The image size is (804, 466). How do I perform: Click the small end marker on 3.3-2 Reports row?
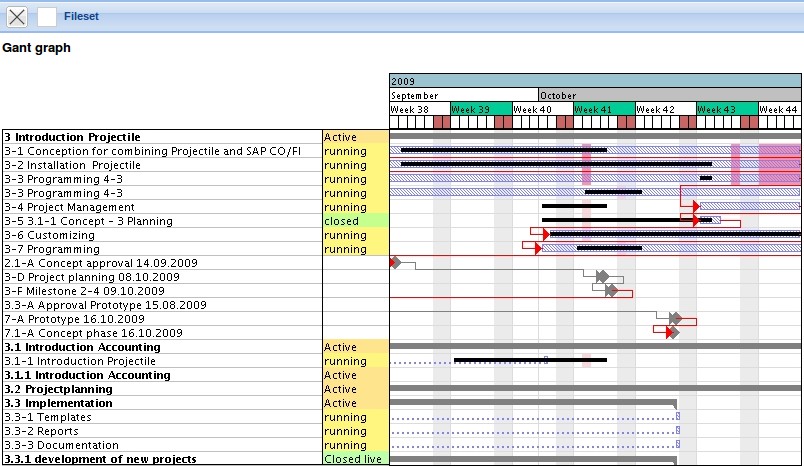(x=677, y=430)
